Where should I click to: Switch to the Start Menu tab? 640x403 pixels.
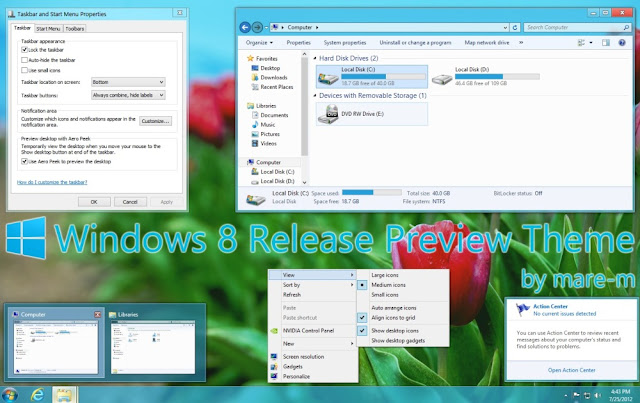click(48, 29)
